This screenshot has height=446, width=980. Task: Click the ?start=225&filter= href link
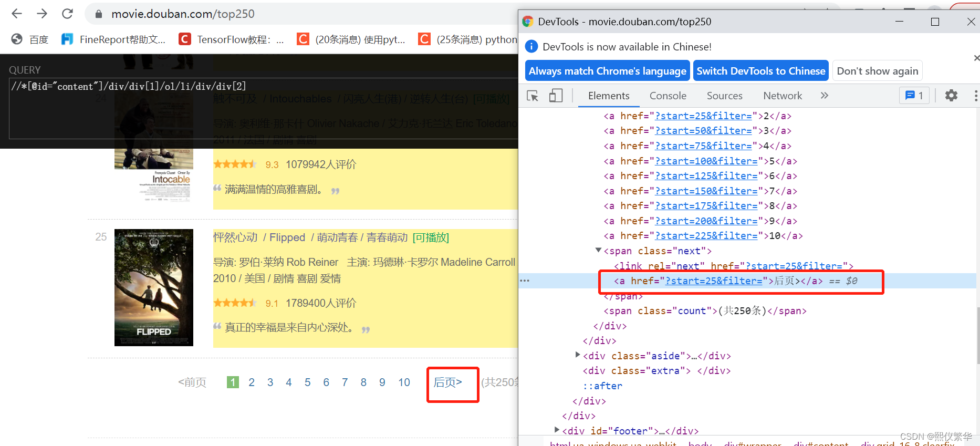coord(706,236)
